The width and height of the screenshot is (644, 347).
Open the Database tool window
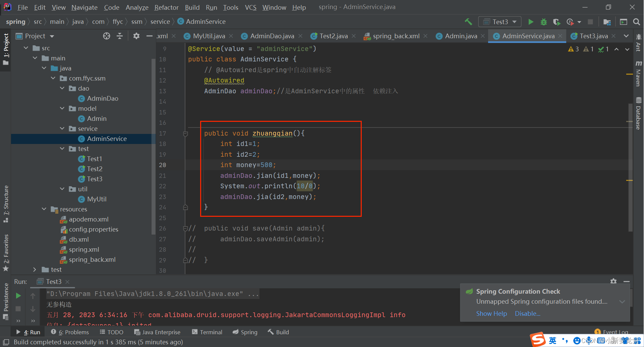[x=638, y=113]
